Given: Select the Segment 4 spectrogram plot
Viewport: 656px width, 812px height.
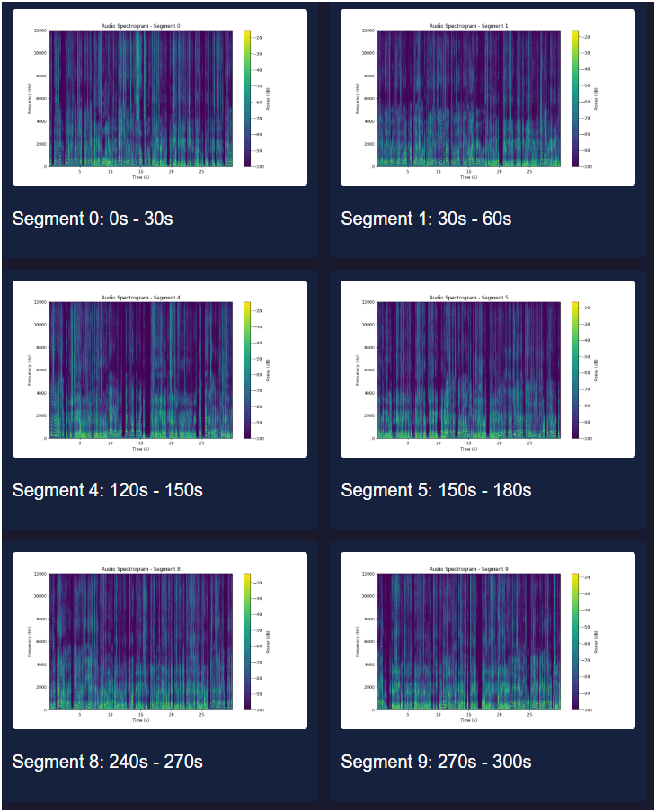Looking at the screenshot, I should [x=141, y=370].
